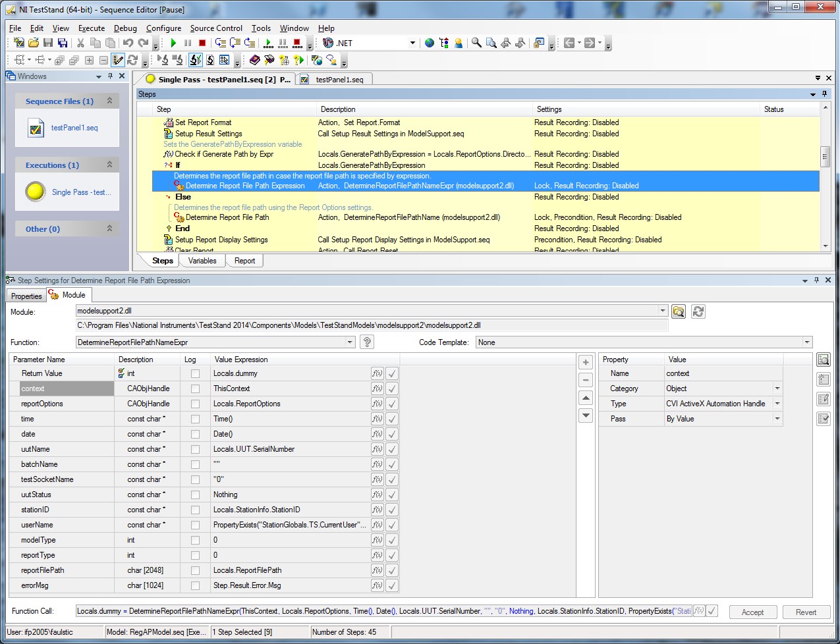
Task: Click the red Terminate execution button
Action: pyautogui.click(x=202, y=43)
